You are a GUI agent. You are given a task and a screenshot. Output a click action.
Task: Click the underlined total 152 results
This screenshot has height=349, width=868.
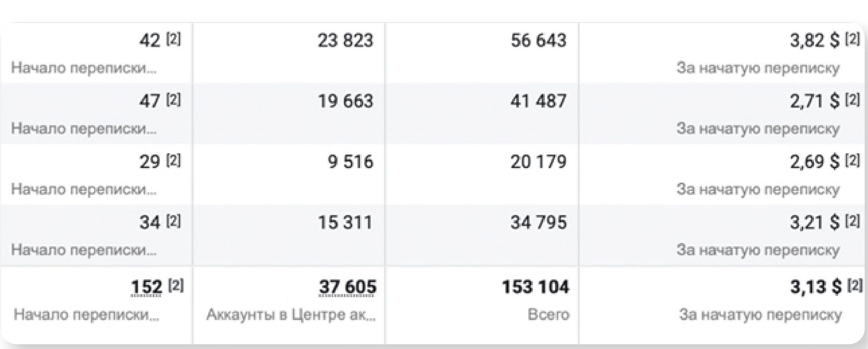click(x=147, y=287)
